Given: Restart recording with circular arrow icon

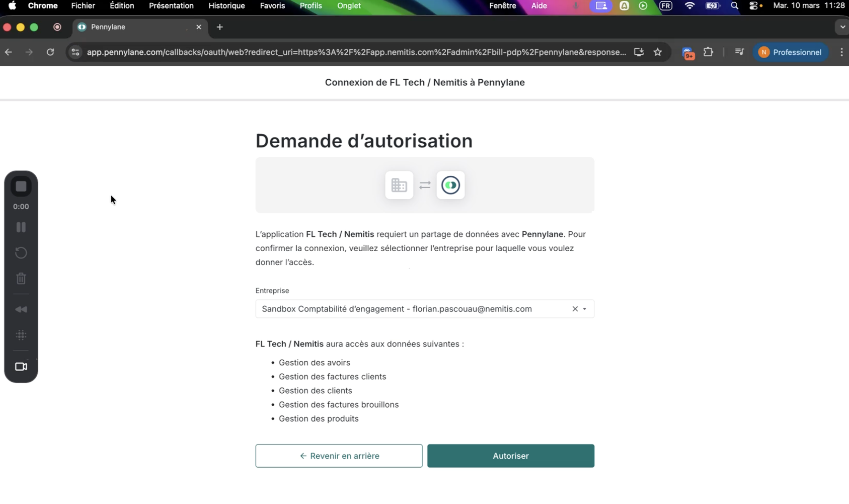Looking at the screenshot, I should coord(21,253).
